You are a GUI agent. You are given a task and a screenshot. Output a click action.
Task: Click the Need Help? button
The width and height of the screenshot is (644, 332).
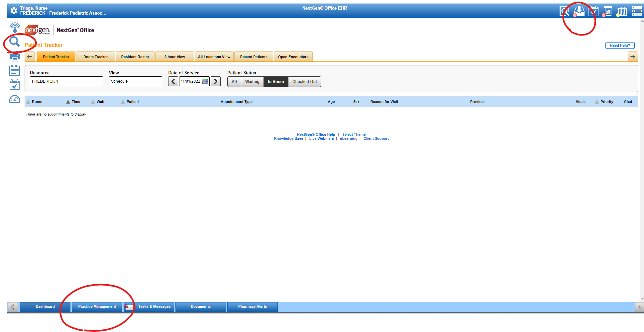[620, 45]
